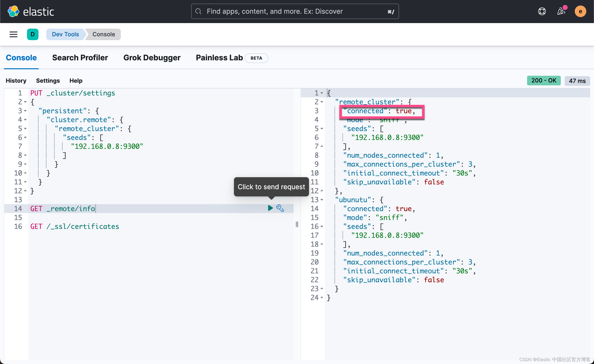This screenshot has height=364, width=594.
Task: Click the Dev Tools breadcrumb
Action: pos(65,34)
